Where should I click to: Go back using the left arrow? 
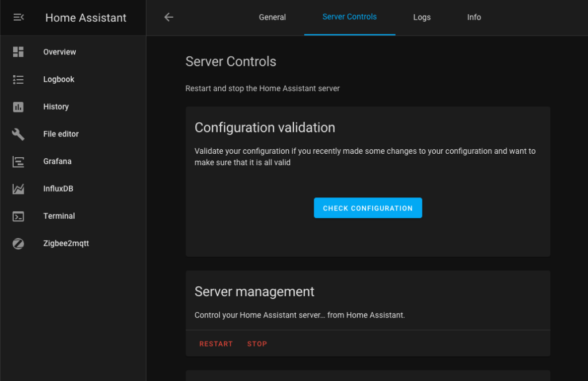point(169,17)
